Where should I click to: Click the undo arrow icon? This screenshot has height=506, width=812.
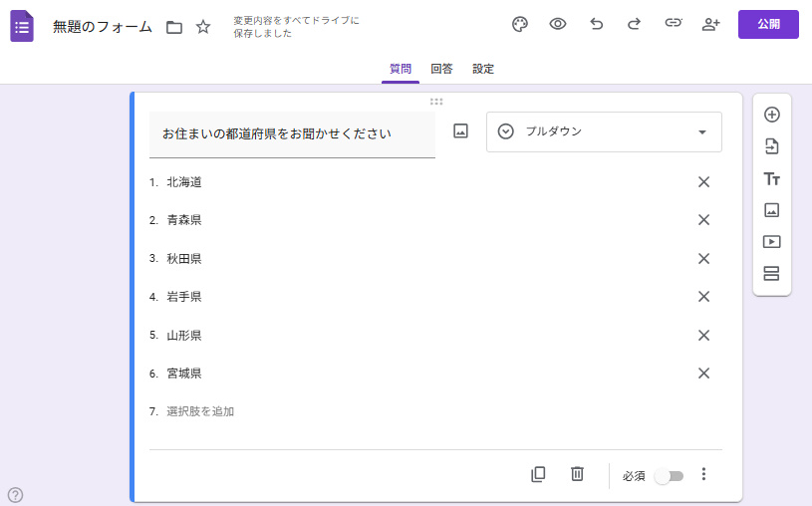pos(597,25)
